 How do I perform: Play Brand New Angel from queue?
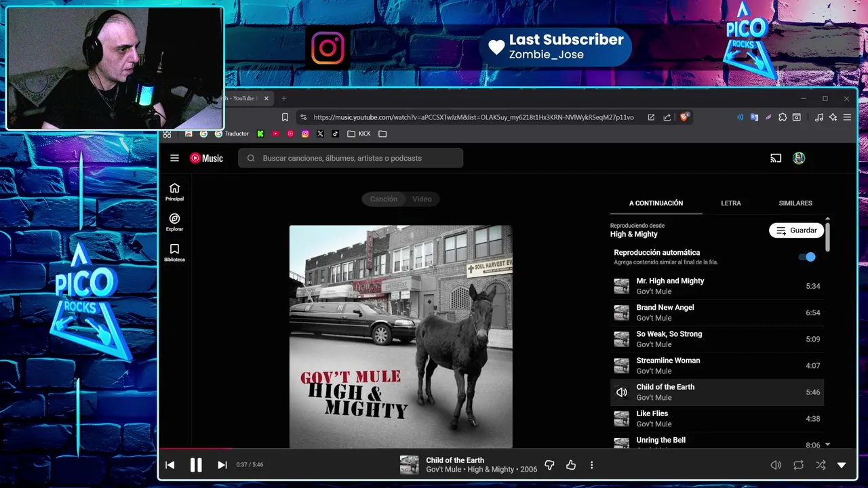coord(717,312)
